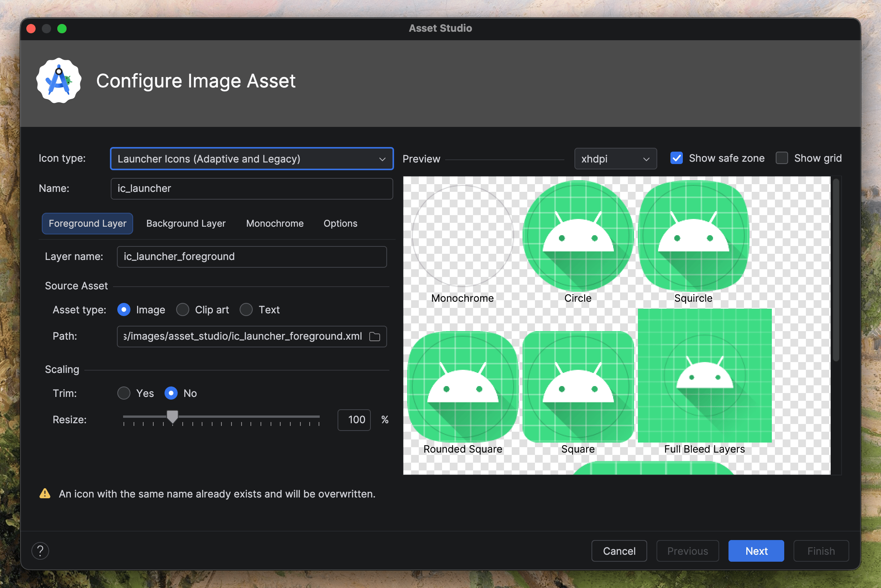Click the Asset Studio window title
The width and height of the screenshot is (881, 588).
[x=440, y=28]
